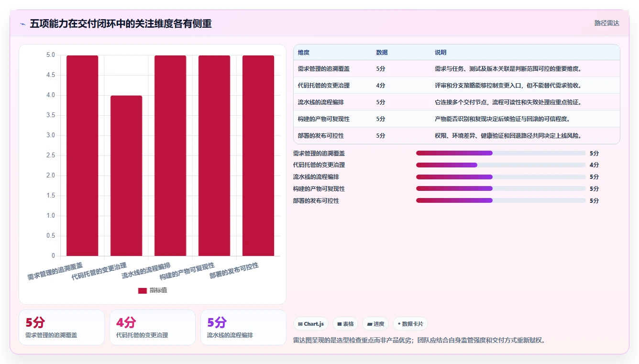Click the 说明 column header
This screenshot has width=639, height=364.
click(x=441, y=53)
